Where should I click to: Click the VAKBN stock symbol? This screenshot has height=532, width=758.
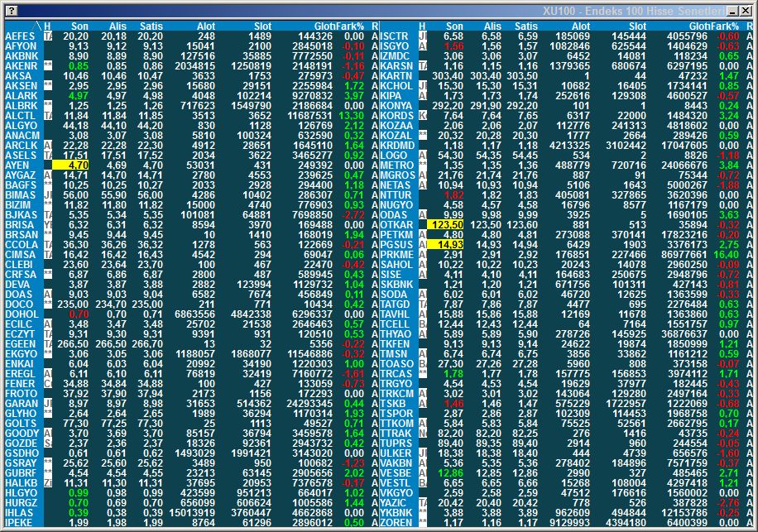(x=397, y=463)
